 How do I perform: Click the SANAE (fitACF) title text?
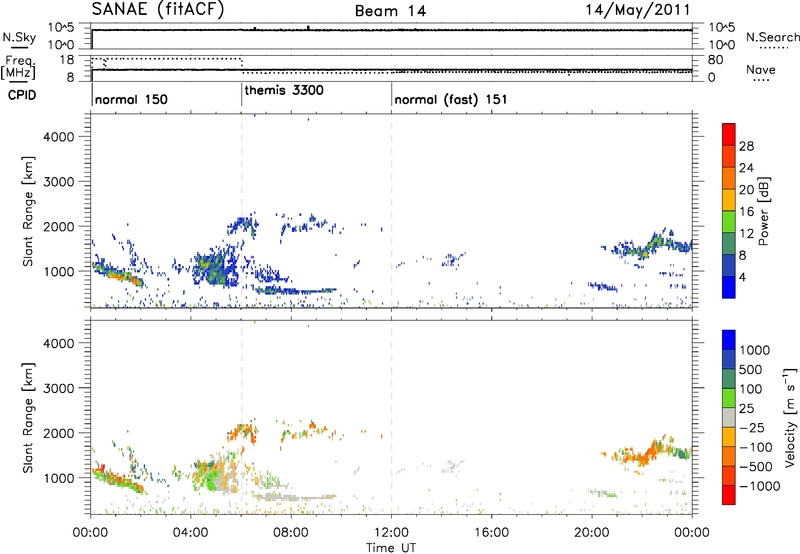coord(158,9)
